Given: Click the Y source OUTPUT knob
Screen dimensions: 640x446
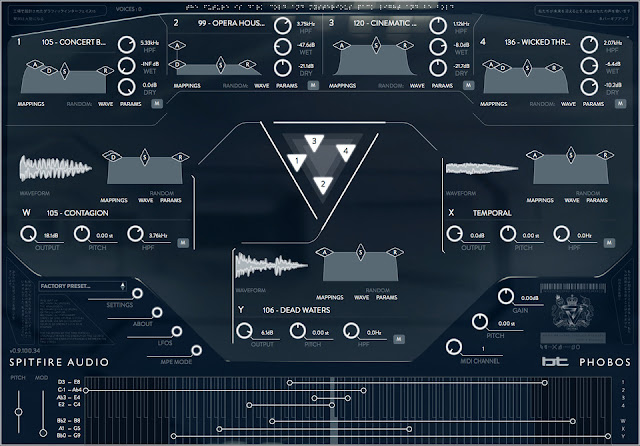Looking at the screenshot, I should 244,331.
